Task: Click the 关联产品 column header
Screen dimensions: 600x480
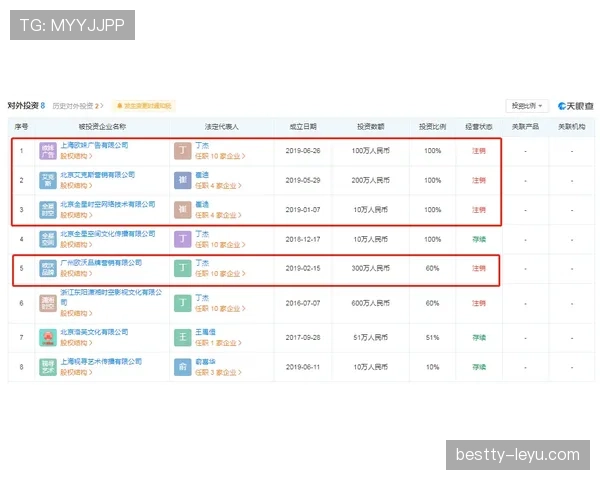Action: (x=525, y=127)
